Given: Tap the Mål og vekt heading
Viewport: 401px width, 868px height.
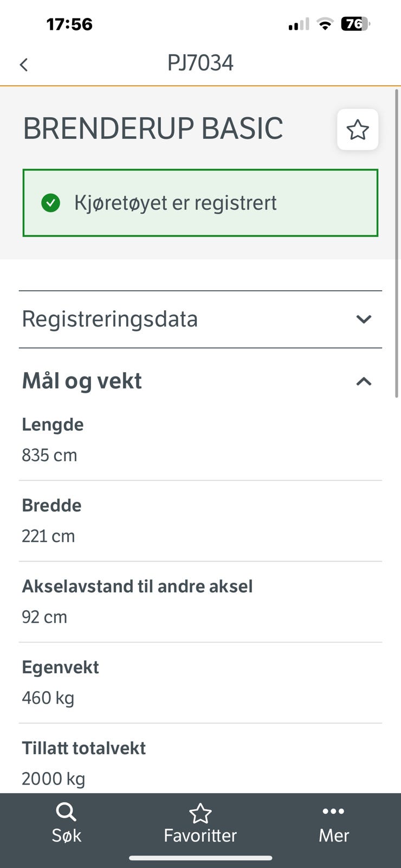Looking at the screenshot, I should click(x=82, y=381).
